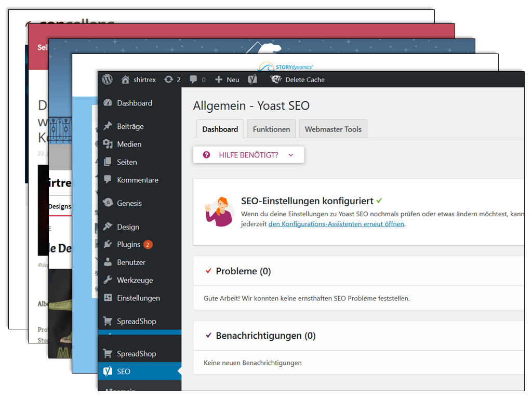Click the Konfigurations-Assistenten erneut öffnen link

coord(336,224)
